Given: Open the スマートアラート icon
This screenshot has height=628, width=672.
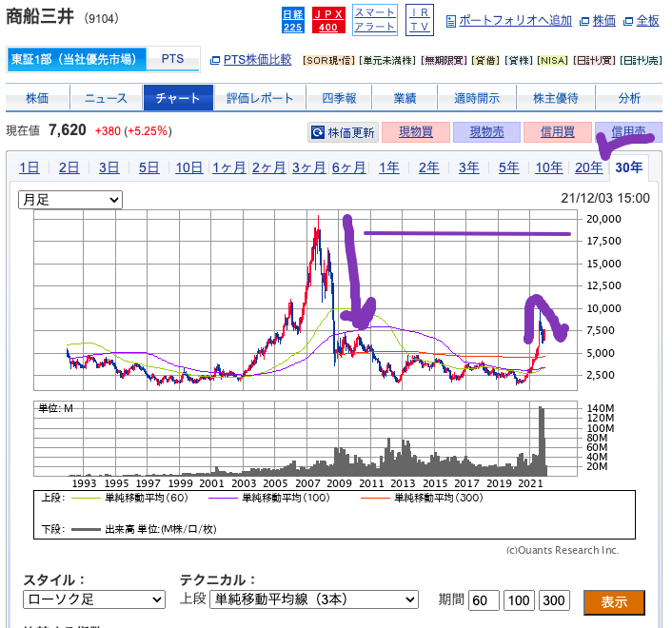Looking at the screenshot, I should point(375,20).
